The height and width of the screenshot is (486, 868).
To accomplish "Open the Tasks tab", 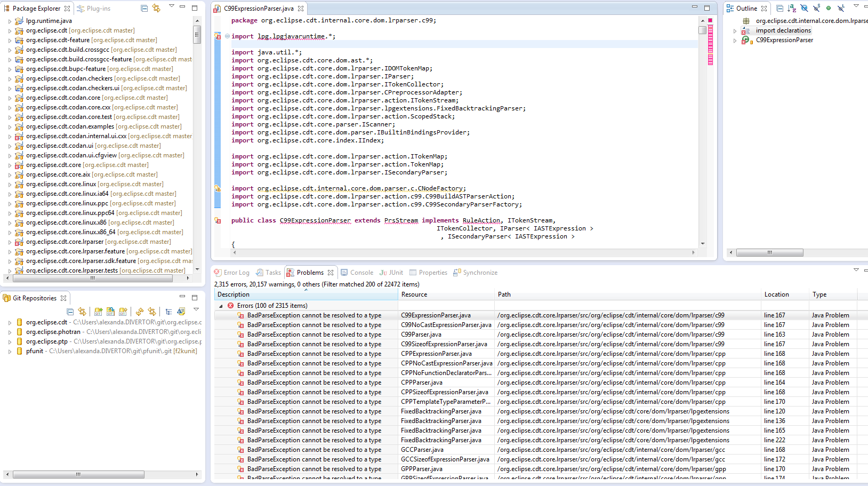I will pos(268,273).
